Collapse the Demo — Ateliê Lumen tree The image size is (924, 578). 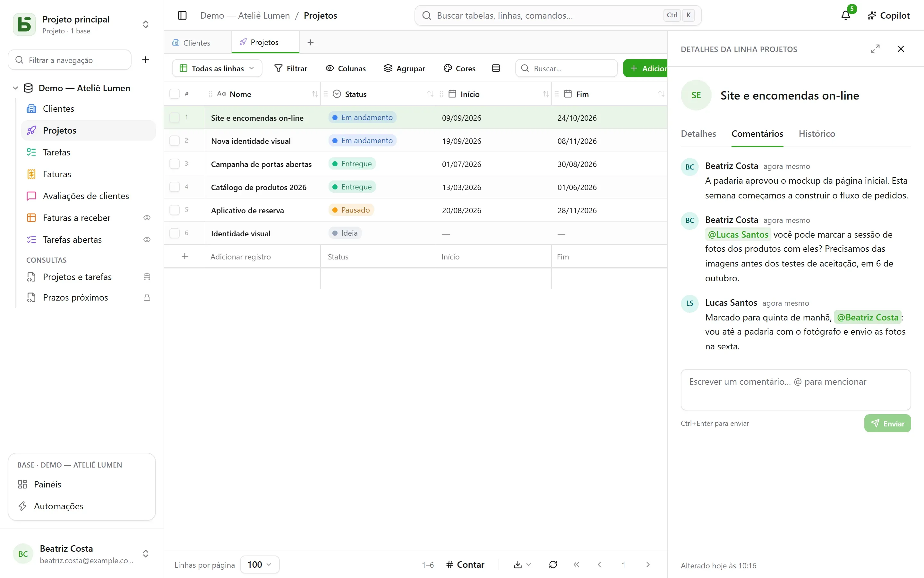point(15,88)
